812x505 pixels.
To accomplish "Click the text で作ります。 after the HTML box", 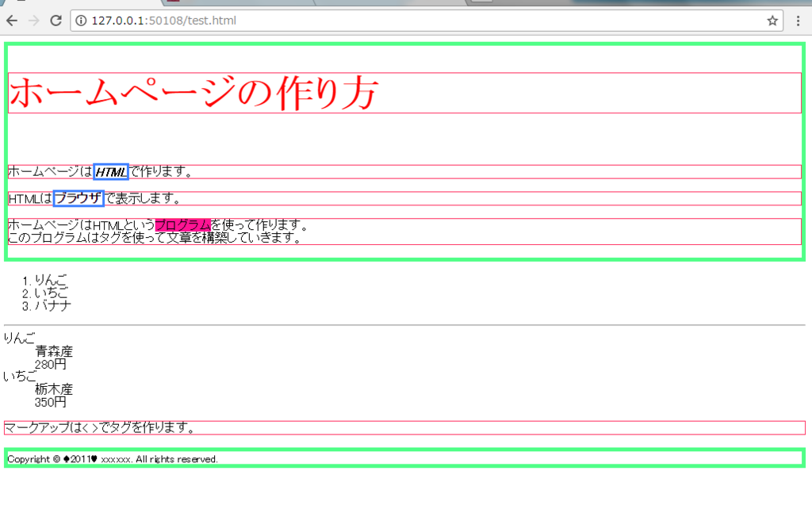I will coord(161,171).
